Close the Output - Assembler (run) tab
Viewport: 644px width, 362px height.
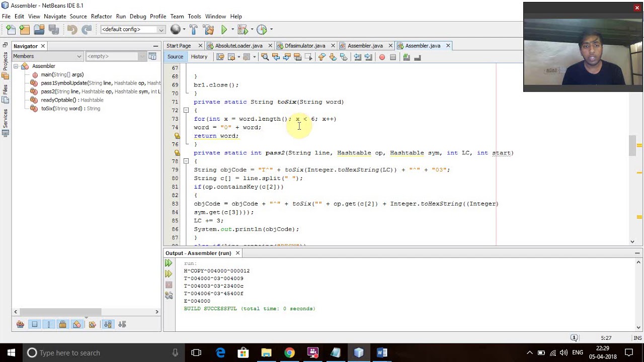[x=237, y=253]
